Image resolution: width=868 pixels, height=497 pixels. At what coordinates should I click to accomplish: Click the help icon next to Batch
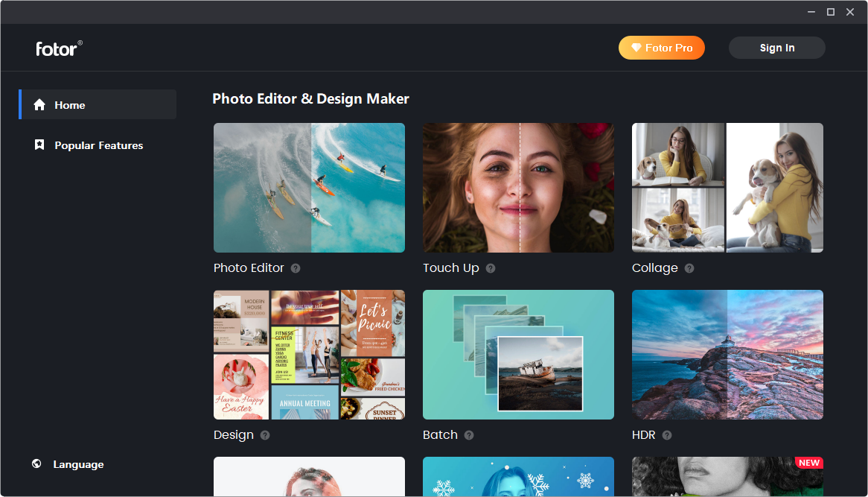coord(469,435)
